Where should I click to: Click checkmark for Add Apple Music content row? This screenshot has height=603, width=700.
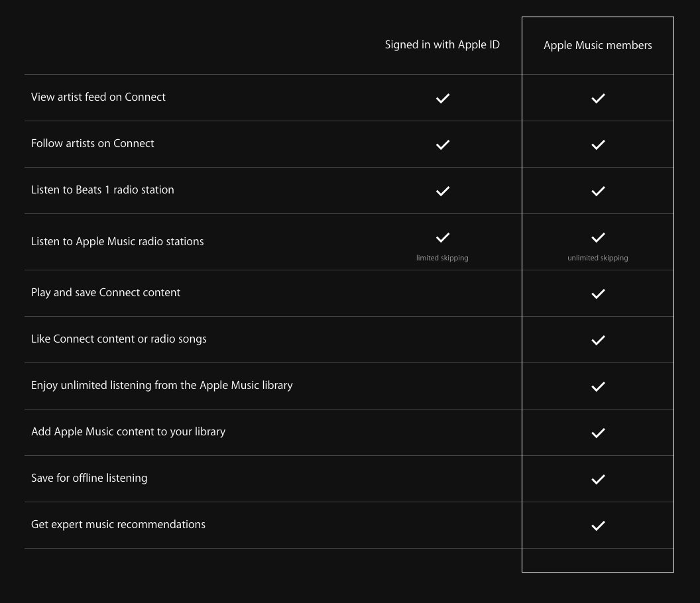pyautogui.click(x=598, y=433)
